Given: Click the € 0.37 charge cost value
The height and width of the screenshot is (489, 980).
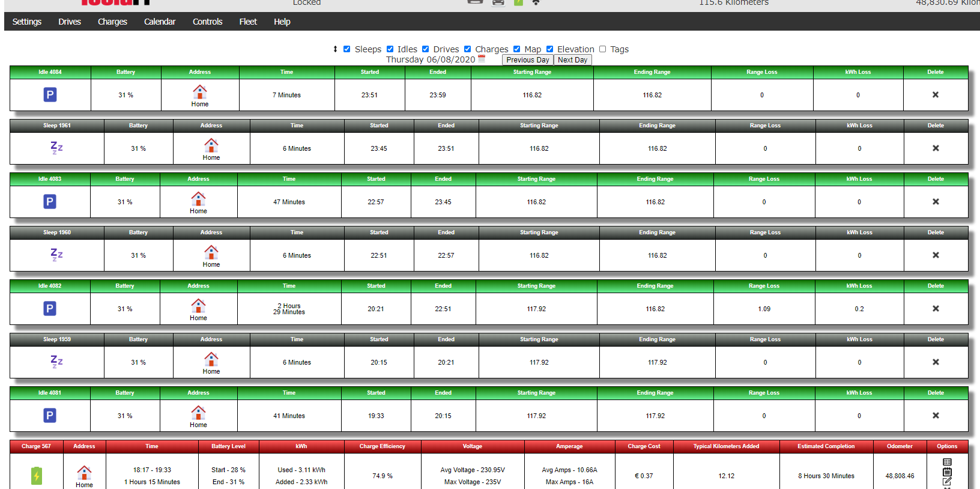Looking at the screenshot, I should point(644,476).
